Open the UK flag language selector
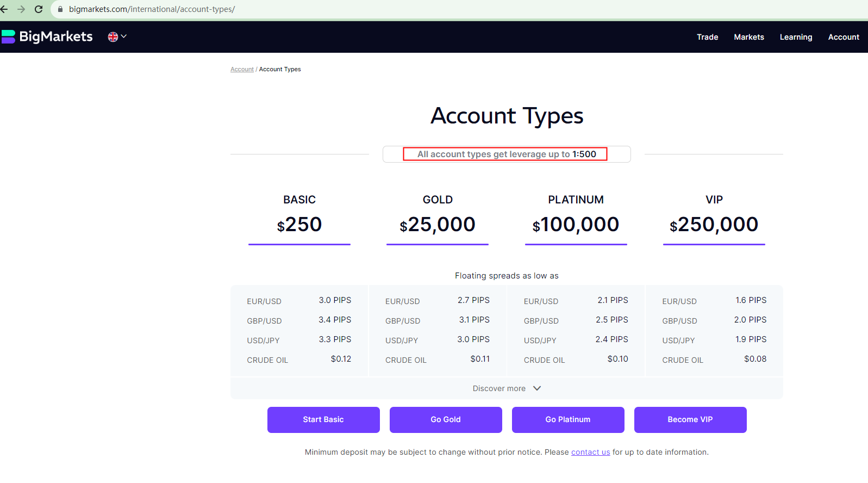The height and width of the screenshot is (483, 868). [x=117, y=36]
